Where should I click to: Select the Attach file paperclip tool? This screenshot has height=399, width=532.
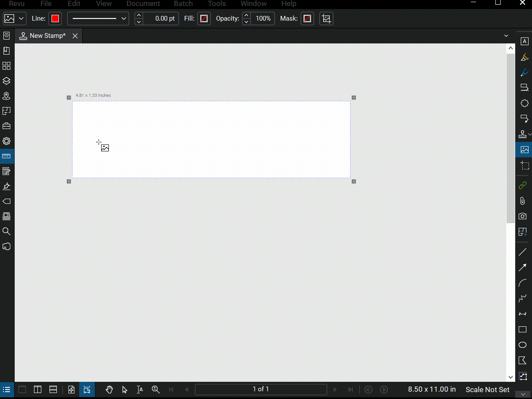click(x=523, y=200)
